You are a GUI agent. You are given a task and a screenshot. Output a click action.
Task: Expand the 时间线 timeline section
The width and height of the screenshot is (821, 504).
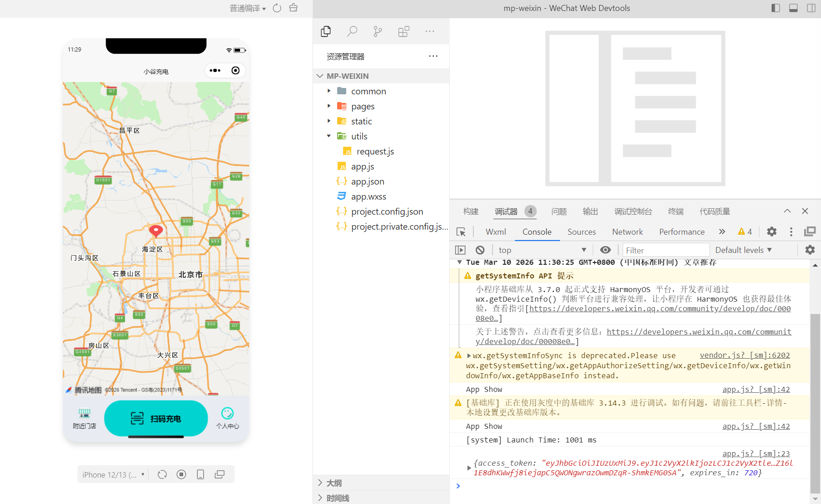[x=381, y=498]
